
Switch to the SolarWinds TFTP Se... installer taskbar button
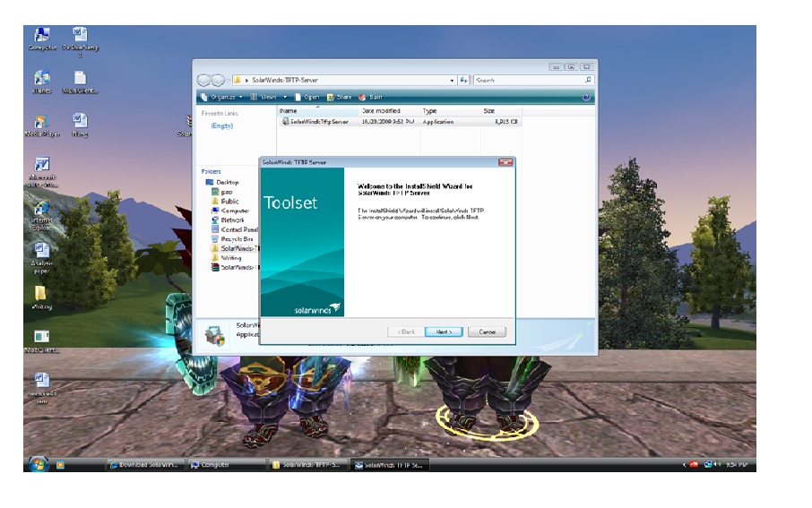click(390, 465)
